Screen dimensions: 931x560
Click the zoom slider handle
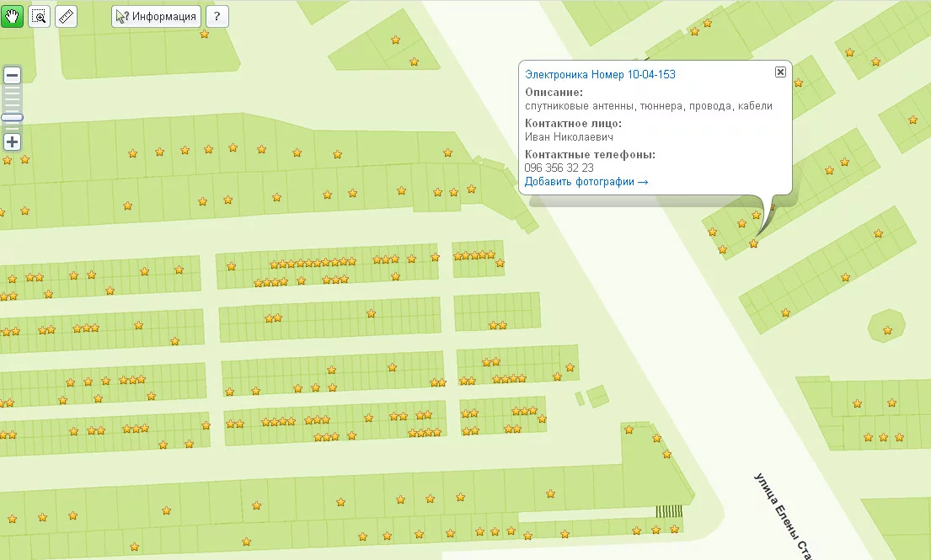(x=13, y=118)
